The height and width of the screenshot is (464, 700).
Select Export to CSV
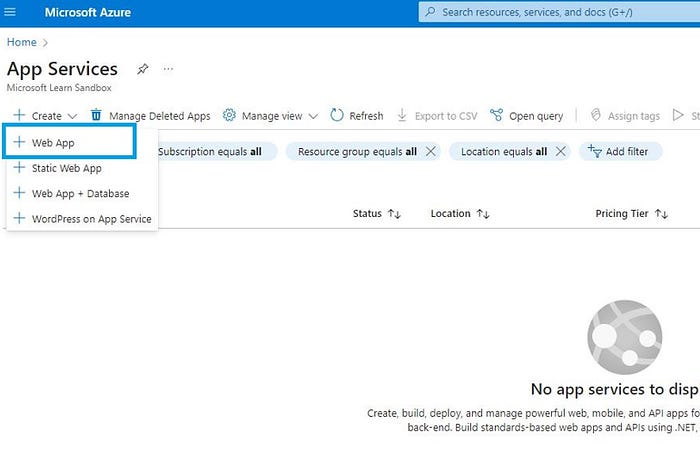coord(446,116)
